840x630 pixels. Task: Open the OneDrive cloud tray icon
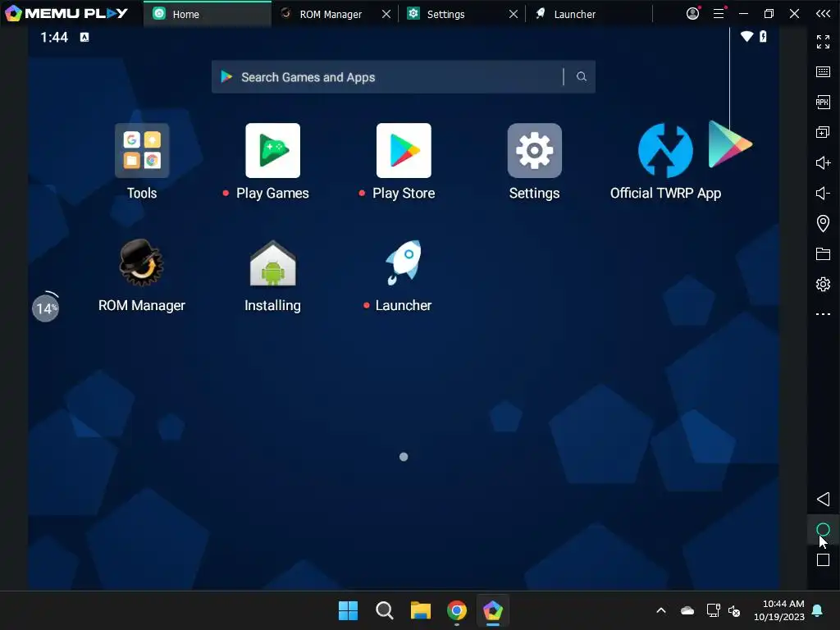pos(687,610)
